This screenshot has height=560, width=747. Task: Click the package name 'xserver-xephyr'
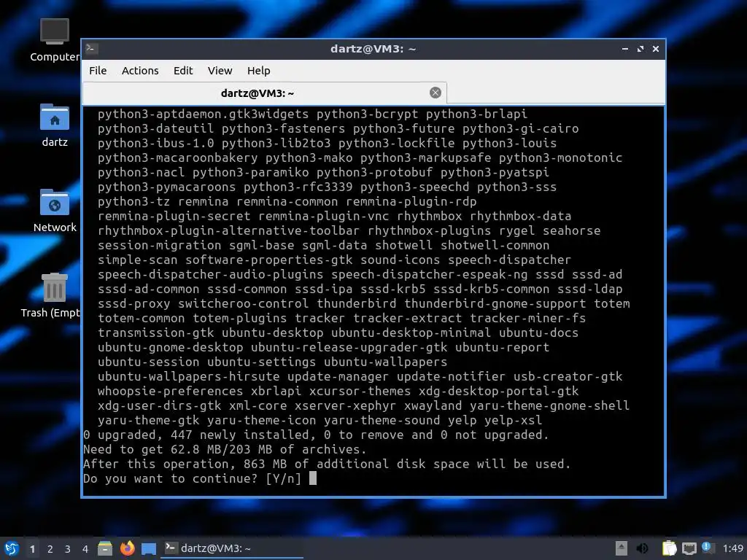click(x=345, y=405)
